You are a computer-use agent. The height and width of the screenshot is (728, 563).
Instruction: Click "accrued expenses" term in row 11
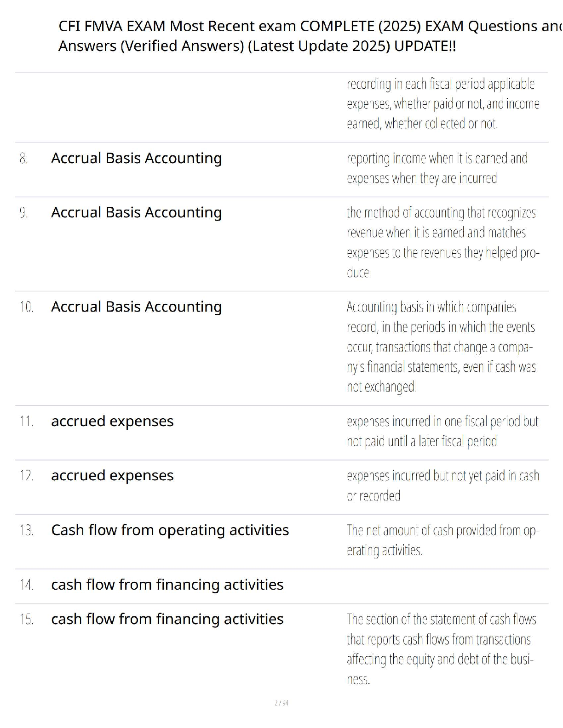[112, 421]
